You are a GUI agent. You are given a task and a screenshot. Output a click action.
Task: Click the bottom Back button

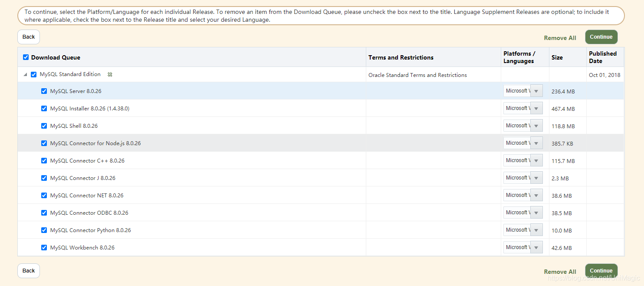[x=29, y=271]
